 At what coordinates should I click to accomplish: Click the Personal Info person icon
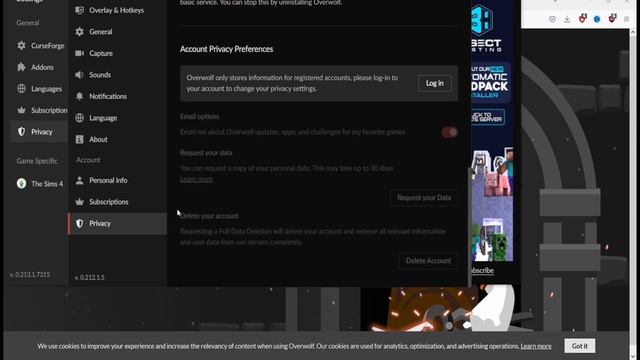click(80, 180)
